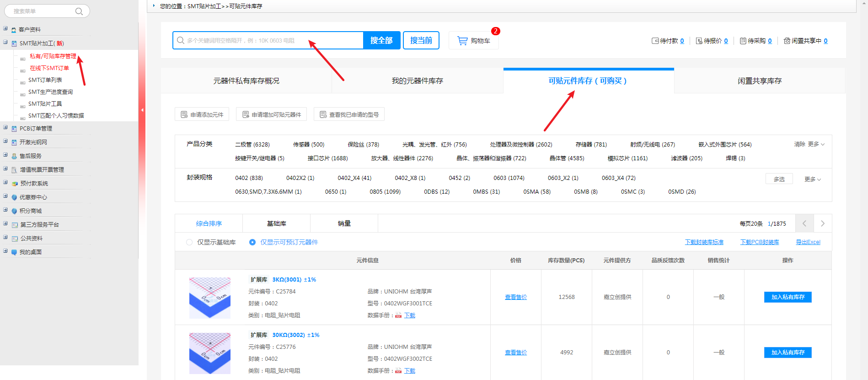Click the PDF datasheet icon for 3KΩ resistor
868x380 pixels.
398,315
